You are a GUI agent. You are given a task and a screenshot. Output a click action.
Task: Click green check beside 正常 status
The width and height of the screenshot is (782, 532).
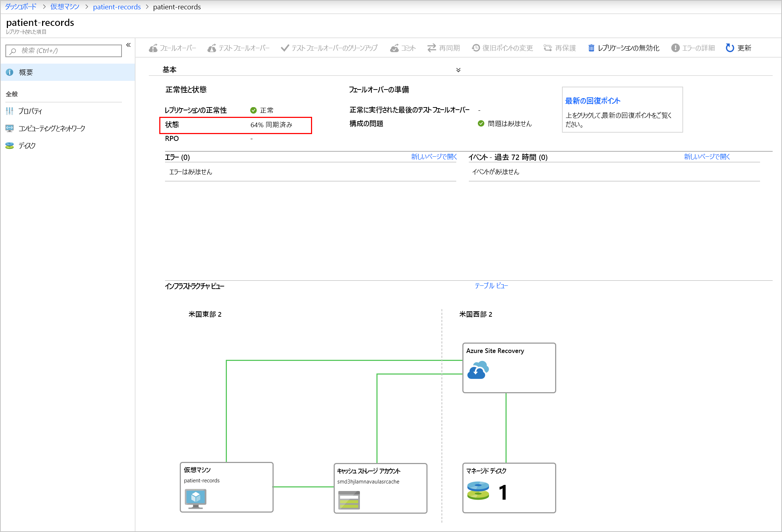click(x=253, y=110)
